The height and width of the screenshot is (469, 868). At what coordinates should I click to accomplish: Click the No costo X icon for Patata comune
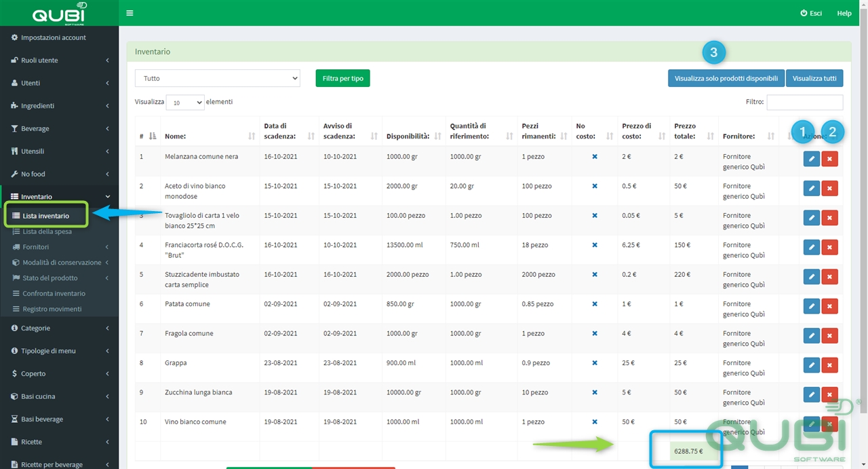click(x=595, y=303)
